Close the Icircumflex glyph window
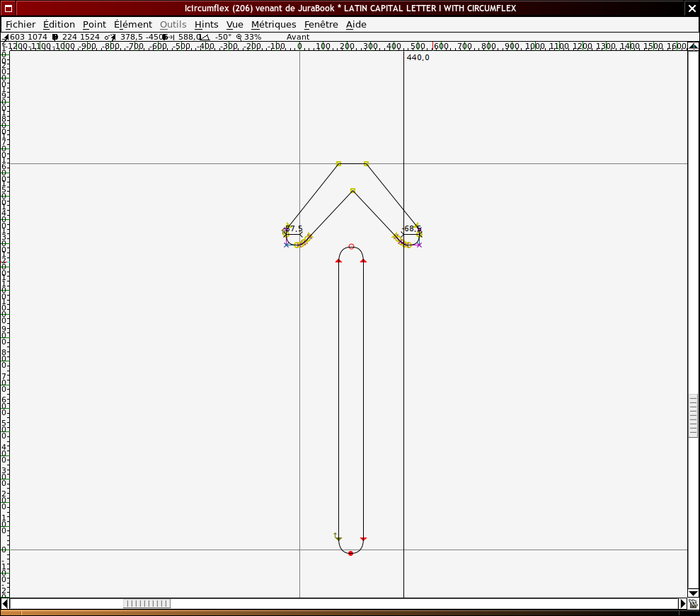Viewport: 700px width, 616px height. [692, 8]
